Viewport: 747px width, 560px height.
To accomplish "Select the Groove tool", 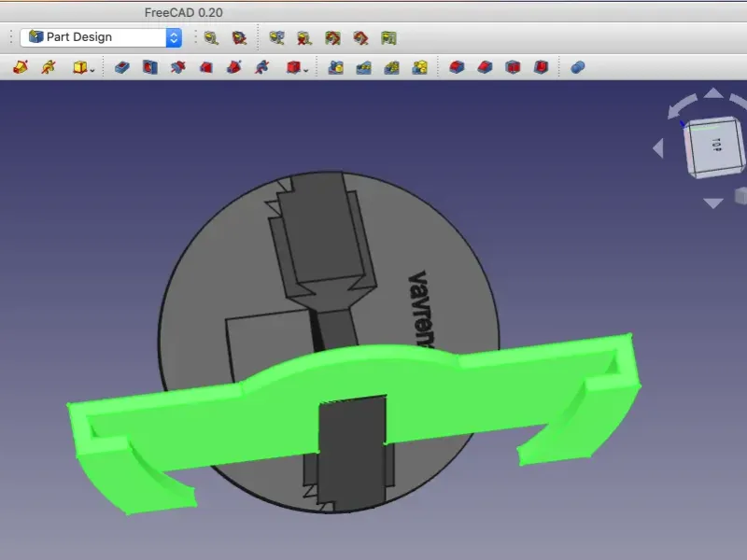I will tap(178, 67).
